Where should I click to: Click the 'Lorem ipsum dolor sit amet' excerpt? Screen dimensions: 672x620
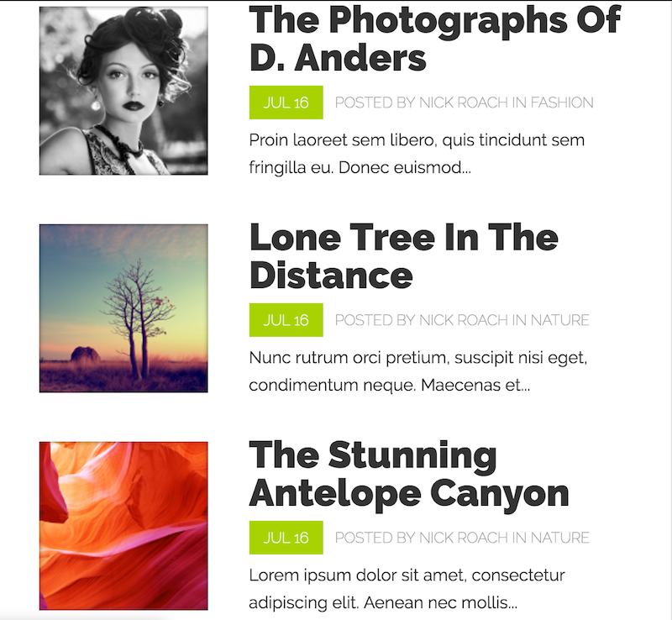coord(407,589)
